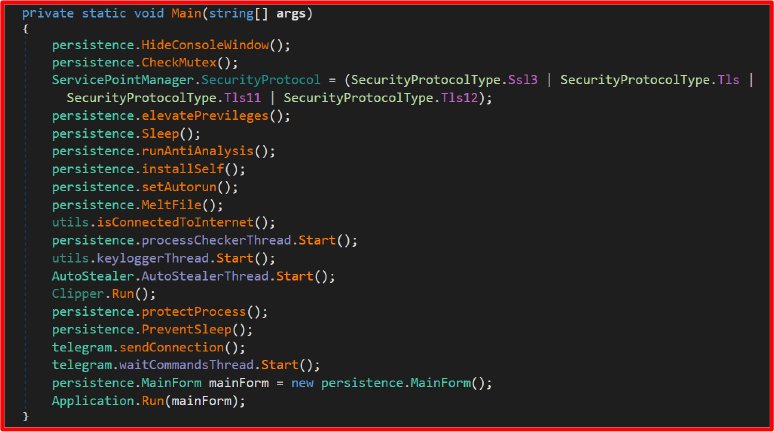Select the keyloggerThread identifier
Viewport: 774px width, 432px height.
(153, 258)
